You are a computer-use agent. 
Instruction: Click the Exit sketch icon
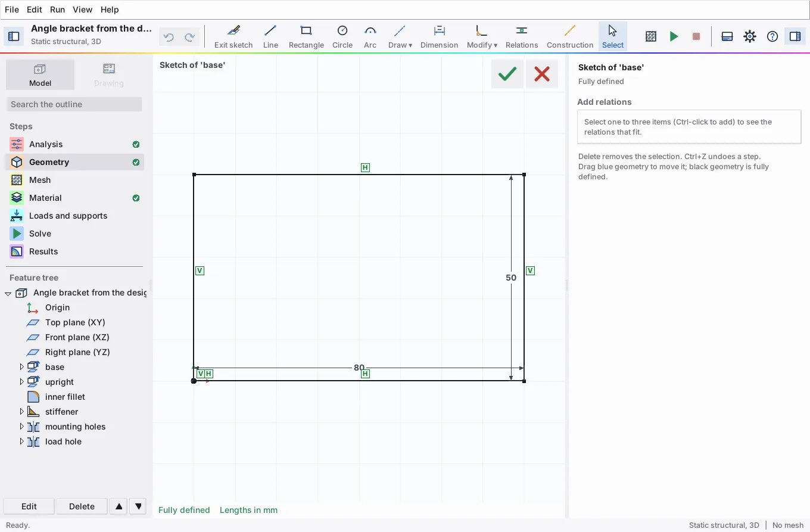(x=233, y=30)
